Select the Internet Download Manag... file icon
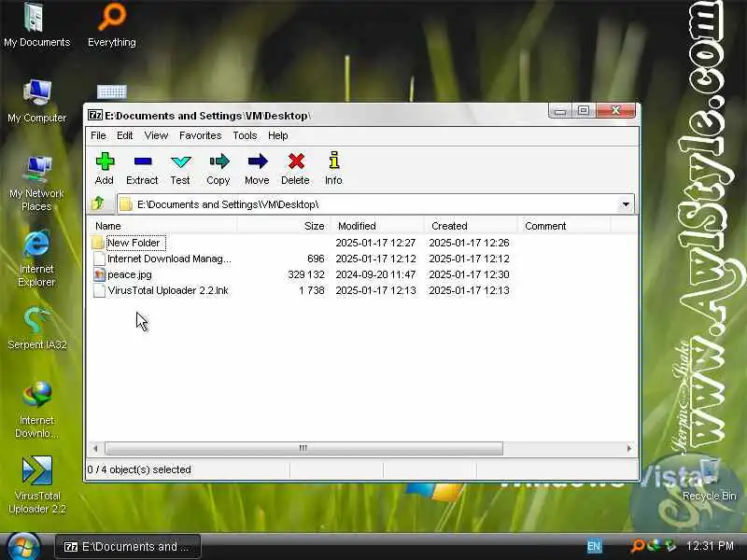This screenshot has height=560, width=747. click(x=99, y=259)
